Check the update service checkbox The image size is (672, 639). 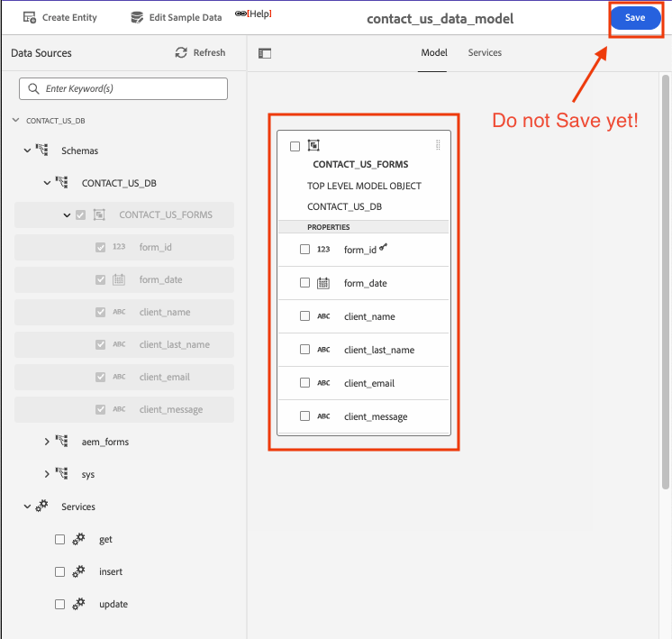pos(60,604)
